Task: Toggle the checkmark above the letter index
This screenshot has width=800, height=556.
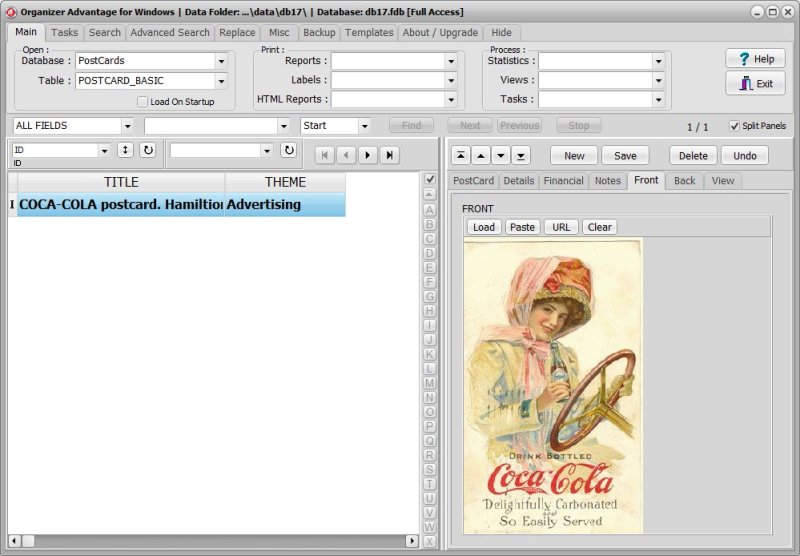Action: click(430, 179)
